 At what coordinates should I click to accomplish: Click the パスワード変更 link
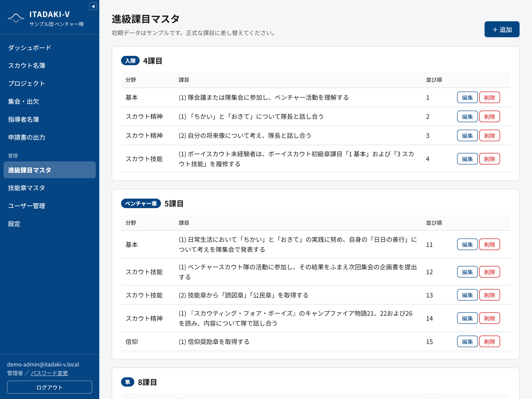(x=49, y=373)
